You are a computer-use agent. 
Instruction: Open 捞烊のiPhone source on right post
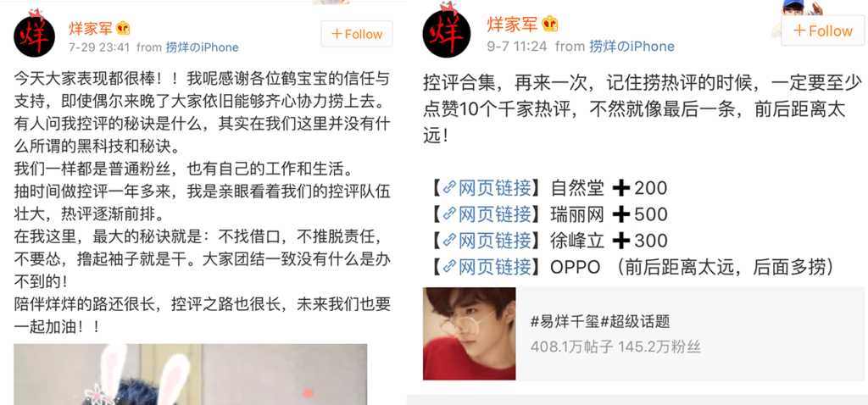click(632, 47)
